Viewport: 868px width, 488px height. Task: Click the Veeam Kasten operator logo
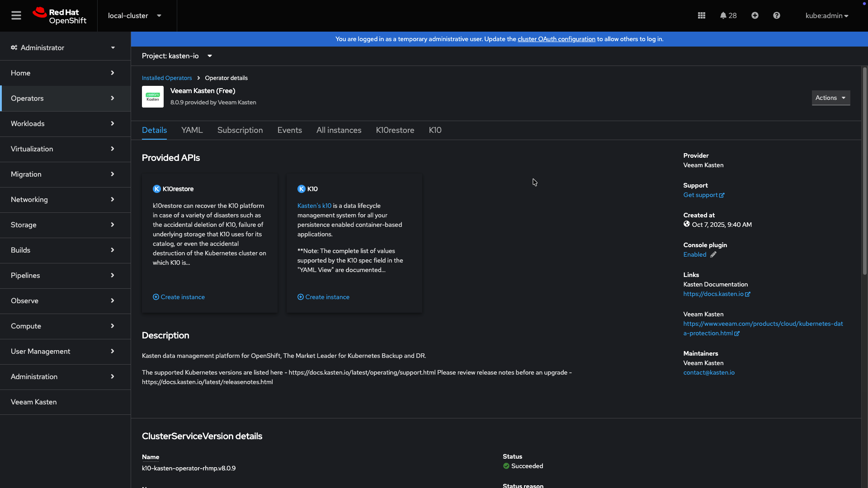(x=153, y=97)
